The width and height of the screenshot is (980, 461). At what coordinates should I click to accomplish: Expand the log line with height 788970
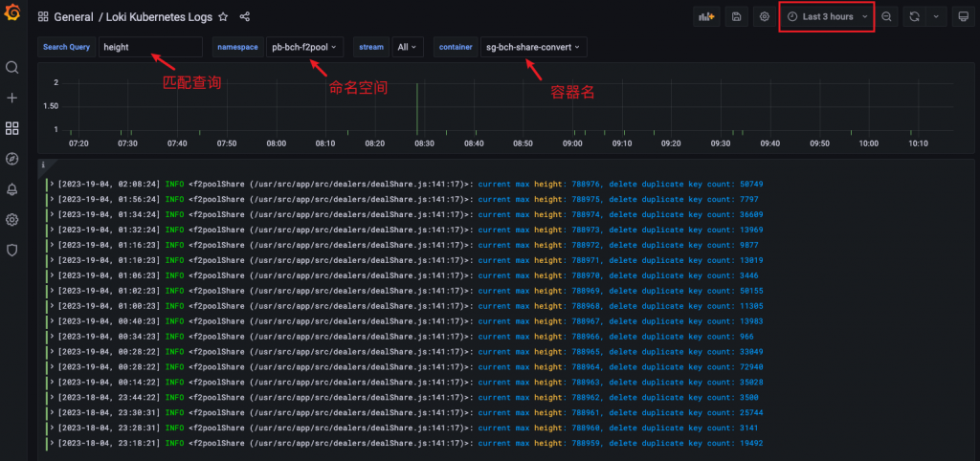(x=53, y=275)
